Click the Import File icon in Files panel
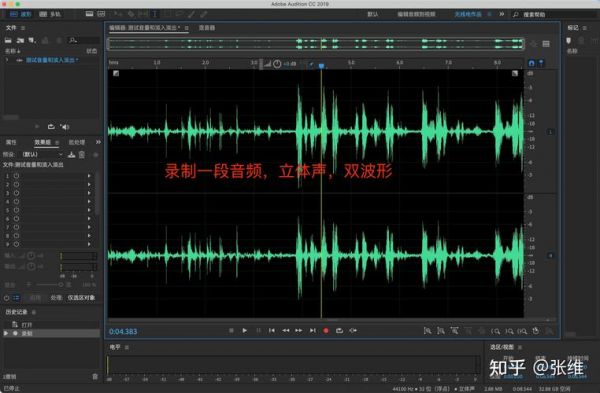This screenshot has height=393, width=600. (x=20, y=40)
